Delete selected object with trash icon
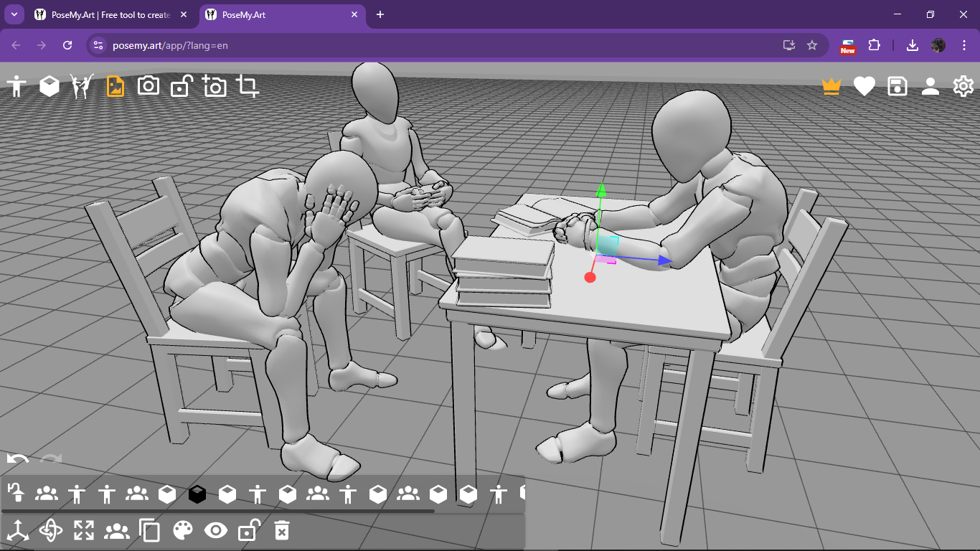The height and width of the screenshot is (551, 980). 282,531
